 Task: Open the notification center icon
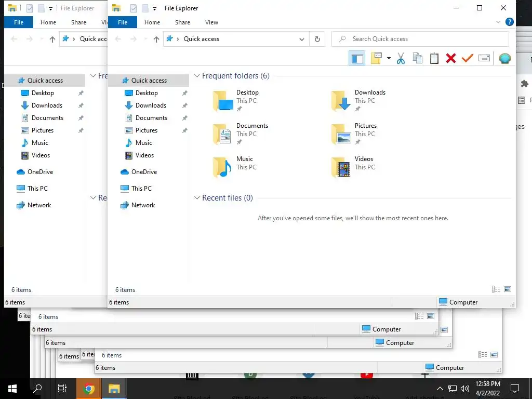pos(515,389)
